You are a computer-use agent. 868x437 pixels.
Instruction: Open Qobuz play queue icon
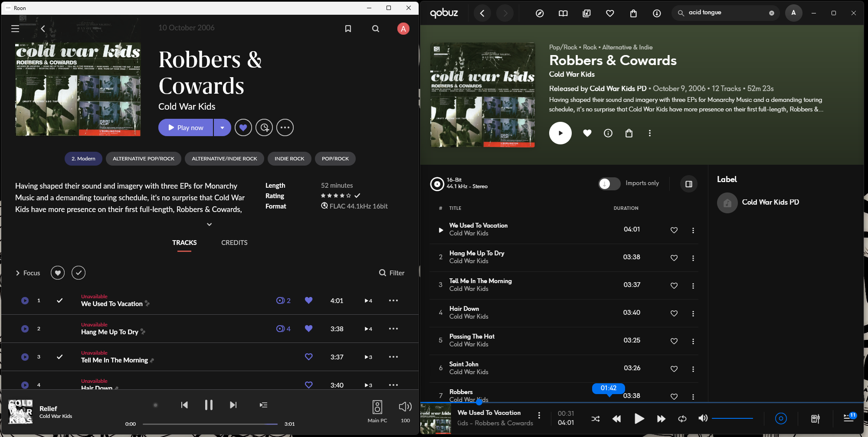tap(849, 418)
